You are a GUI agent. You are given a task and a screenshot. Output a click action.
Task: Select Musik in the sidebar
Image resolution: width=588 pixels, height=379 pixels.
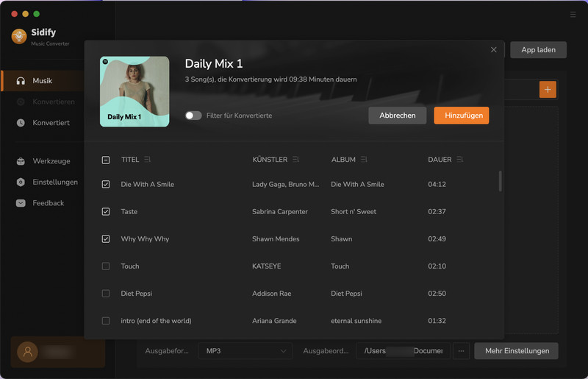click(43, 81)
